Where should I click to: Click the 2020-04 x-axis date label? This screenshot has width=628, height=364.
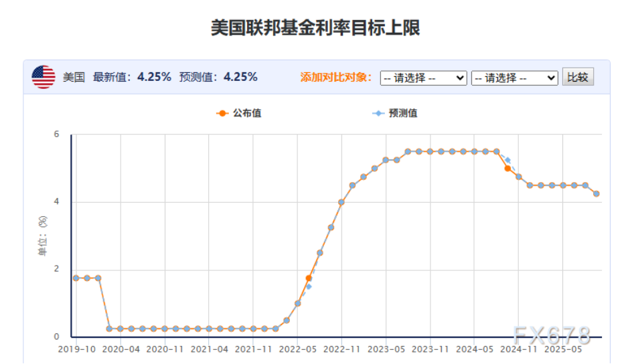pos(121,349)
